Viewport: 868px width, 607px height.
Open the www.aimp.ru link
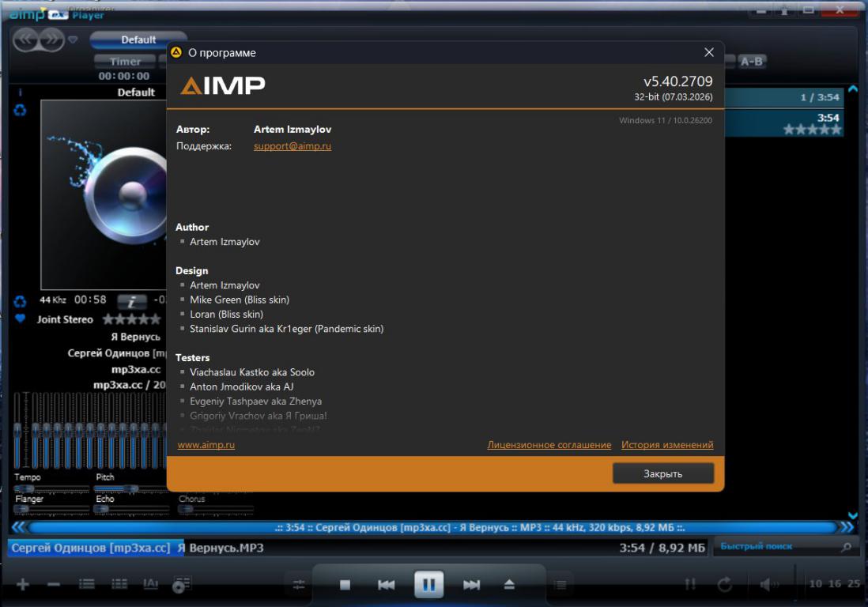click(206, 445)
